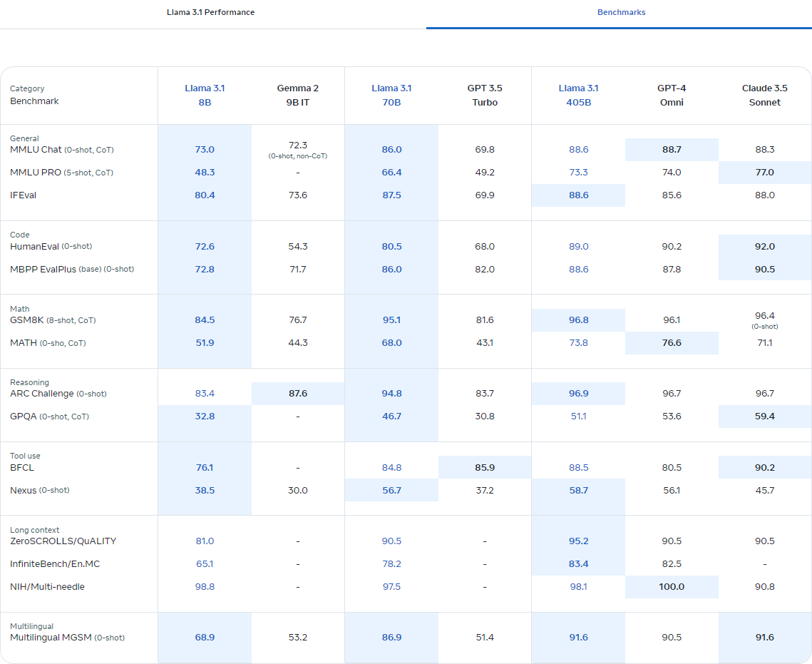The image size is (812, 664).
Task: Click the 95.1 GSM8K score for Llama 70B
Action: (391, 320)
